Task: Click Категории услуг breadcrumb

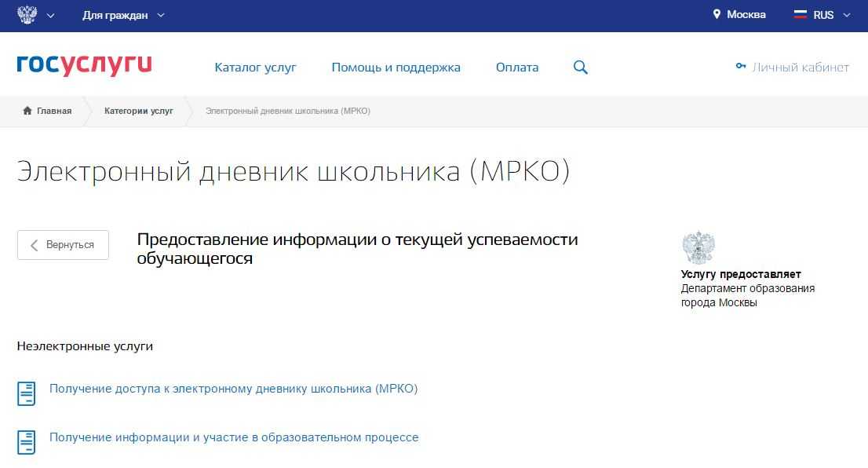Action: pos(138,111)
